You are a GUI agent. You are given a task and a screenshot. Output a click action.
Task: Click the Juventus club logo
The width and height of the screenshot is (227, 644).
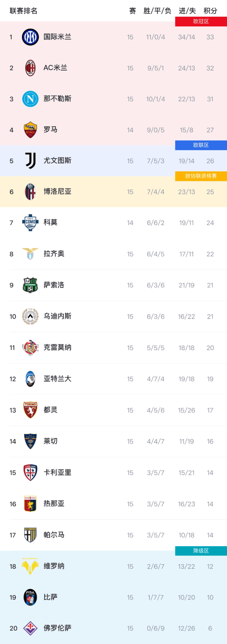[x=30, y=161]
